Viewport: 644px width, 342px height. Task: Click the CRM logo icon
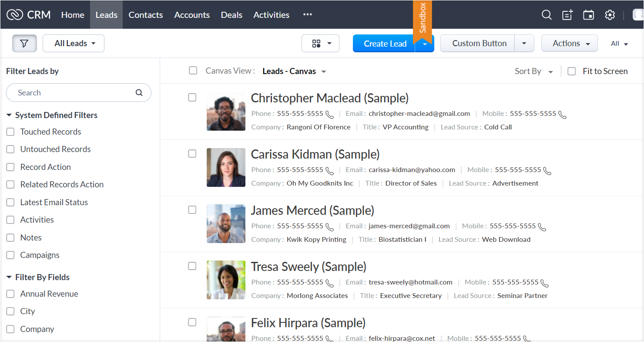pos(15,15)
